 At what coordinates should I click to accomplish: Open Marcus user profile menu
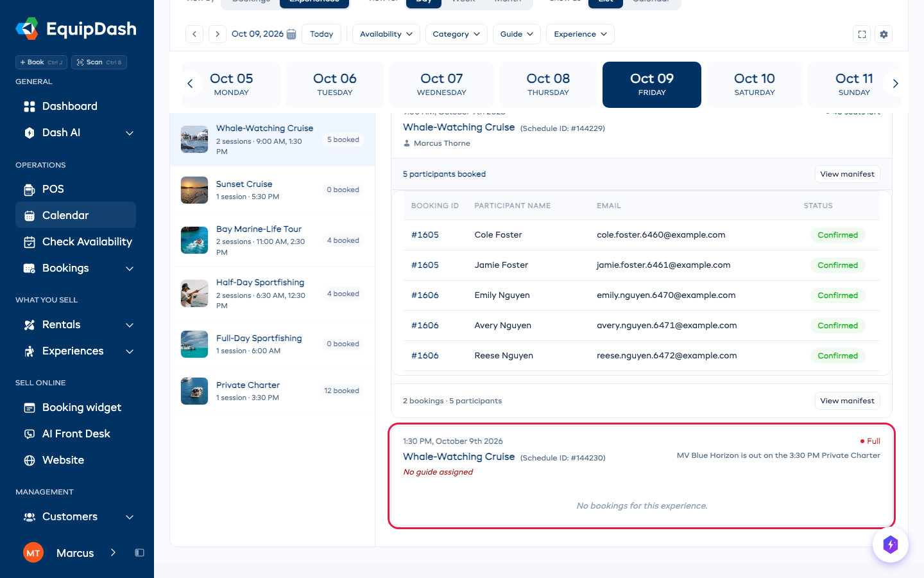click(71, 553)
